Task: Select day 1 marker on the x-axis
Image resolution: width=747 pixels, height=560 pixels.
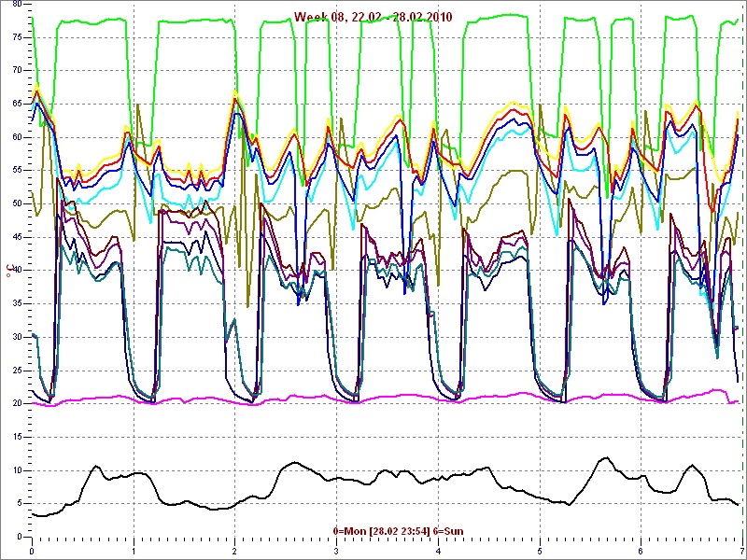Action: 134,551
